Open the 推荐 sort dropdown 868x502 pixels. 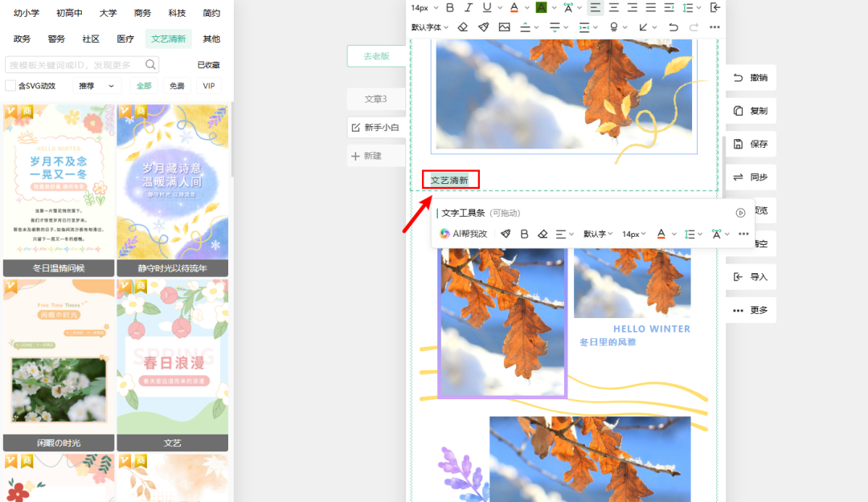[x=96, y=86]
